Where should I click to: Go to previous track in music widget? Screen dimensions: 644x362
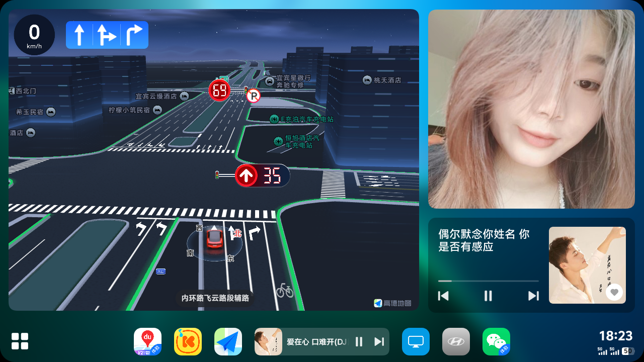443,296
